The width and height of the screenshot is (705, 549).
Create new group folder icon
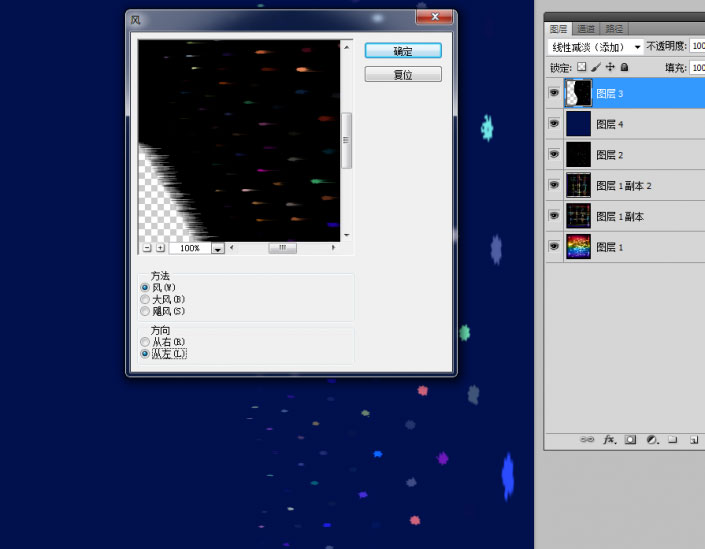(673, 439)
